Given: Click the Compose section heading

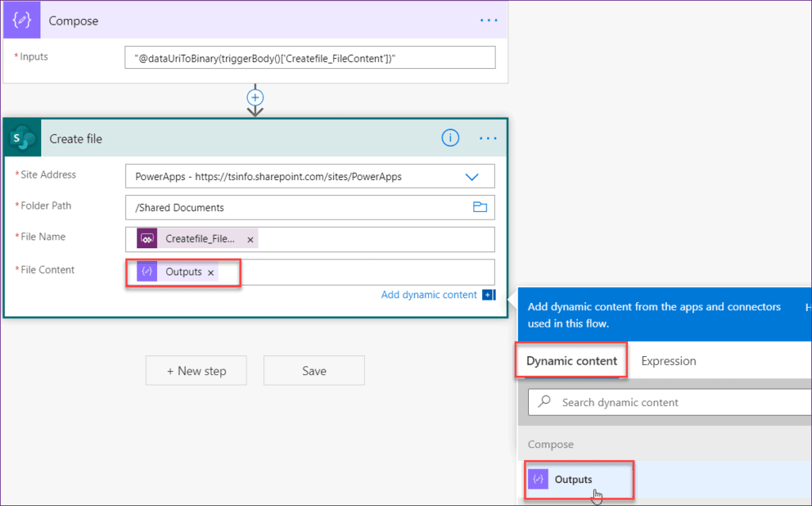Looking at the screenshot, I should pos(550,444).
